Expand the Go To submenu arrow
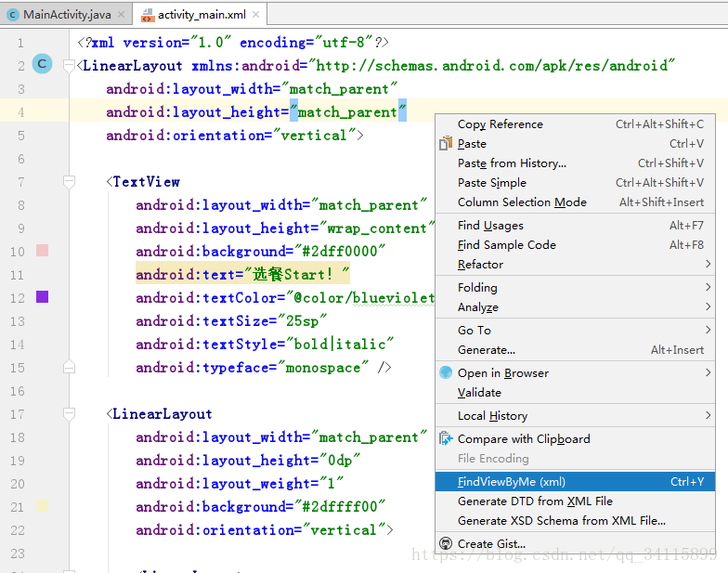This screenshot has width=728, height=573. coord(708,330)
